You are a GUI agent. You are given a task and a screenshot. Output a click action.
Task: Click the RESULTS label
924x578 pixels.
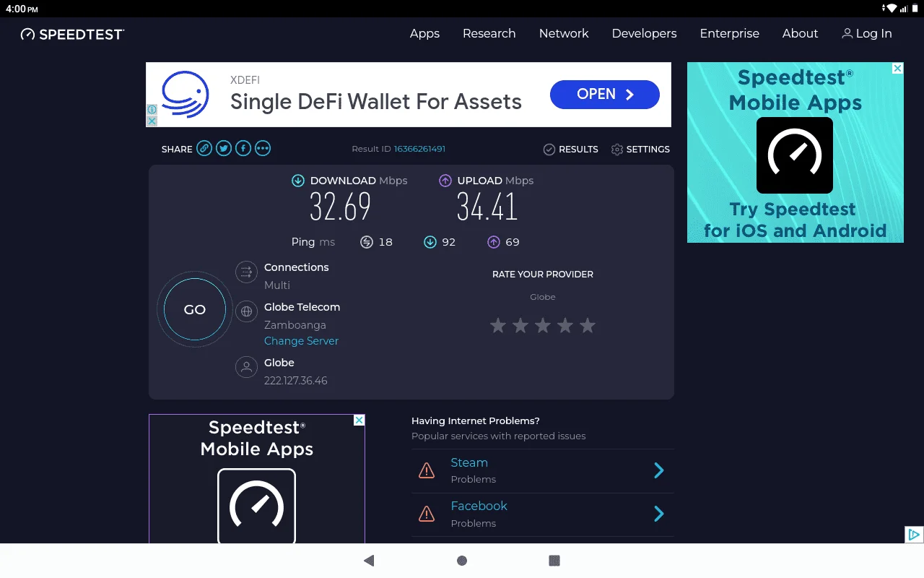pos(578,150)
